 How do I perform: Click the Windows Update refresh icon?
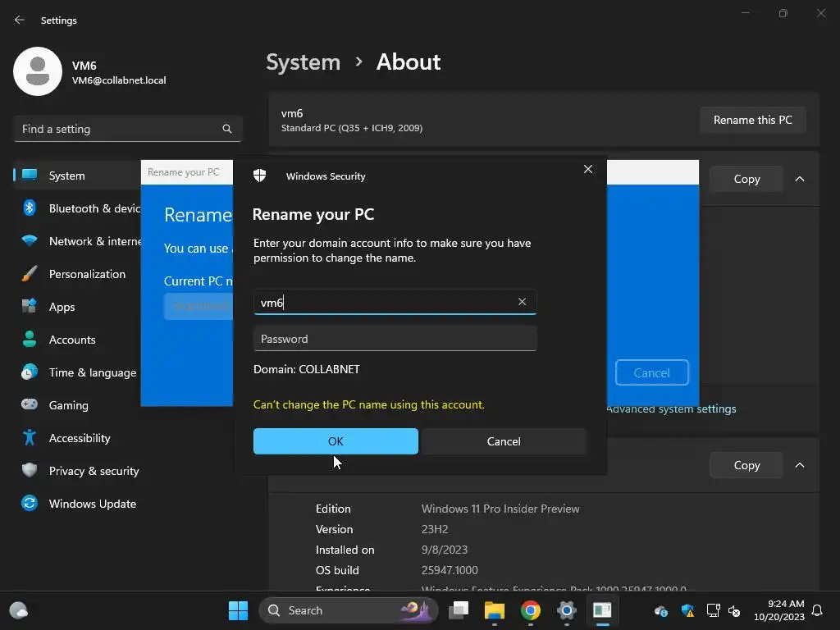coord(30,503)
